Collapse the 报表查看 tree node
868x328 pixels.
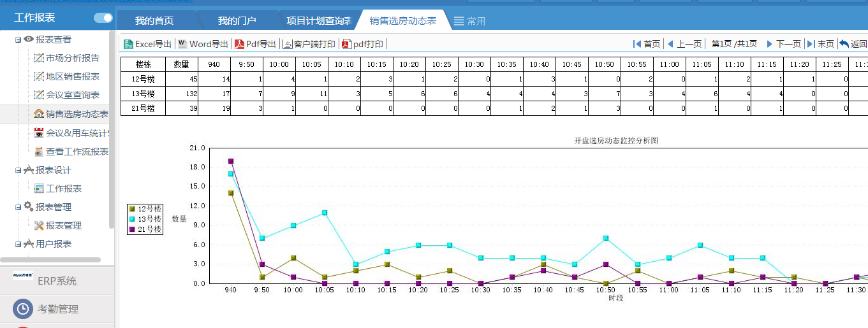coord(18,39)
